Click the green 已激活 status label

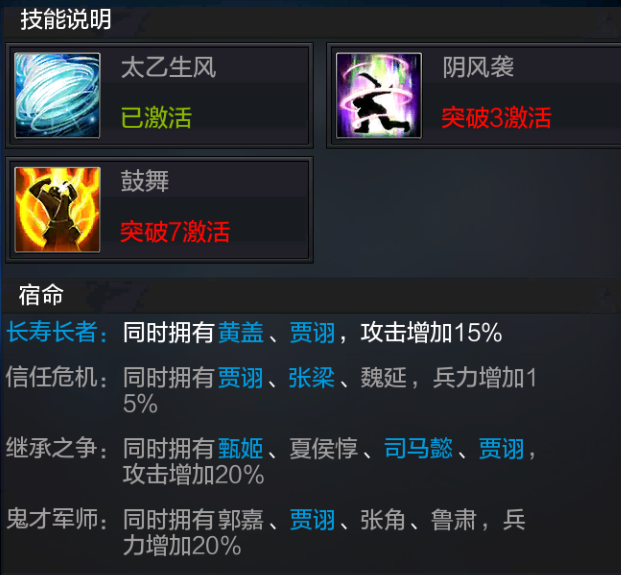point(156,118)
